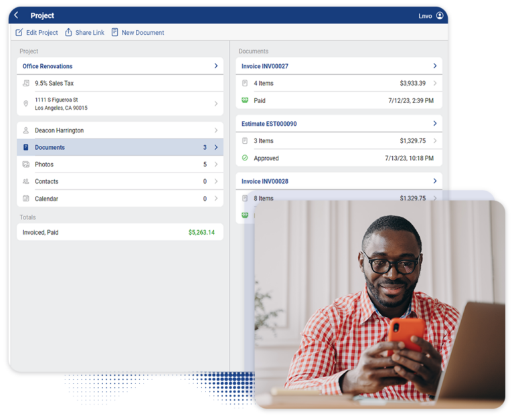Click the Contacts row people icon
The height and width of the screenshot is (420, 514).
(x=26, y=181)
